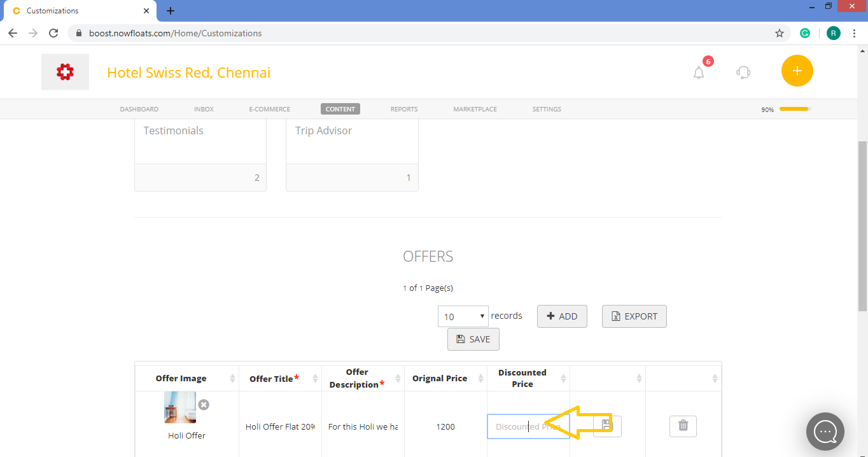Click the Discounted Price input field
This screenshot has height=457, width=868.
[528, 426]
